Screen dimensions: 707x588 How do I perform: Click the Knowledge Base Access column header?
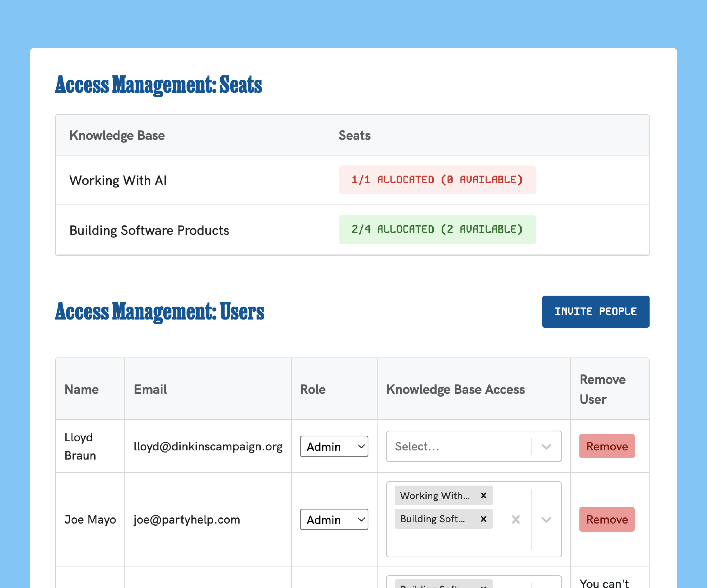pos(455,389)
